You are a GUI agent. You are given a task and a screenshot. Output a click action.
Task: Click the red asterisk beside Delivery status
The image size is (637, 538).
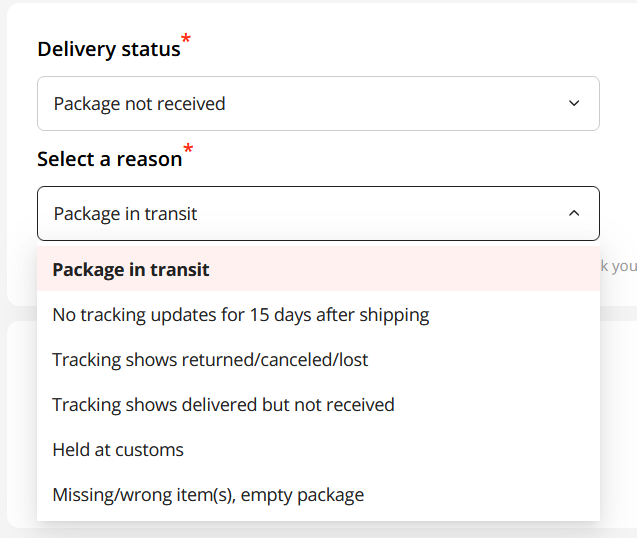pyautogui.click(x=186, y=40)
